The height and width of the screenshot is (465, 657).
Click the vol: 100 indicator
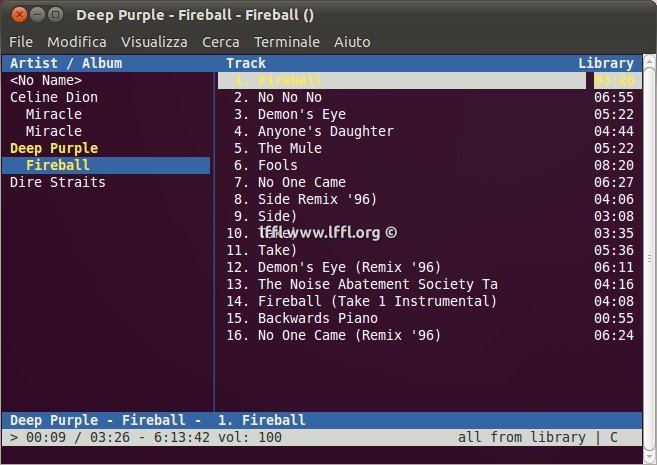pyautogui.click(x=250, y=437)
